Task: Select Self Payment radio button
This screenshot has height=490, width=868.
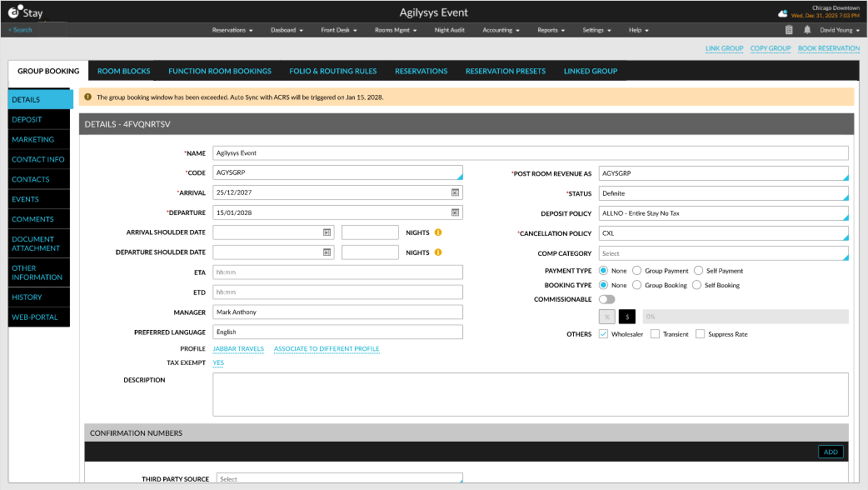Action: [x=698, y=271]
